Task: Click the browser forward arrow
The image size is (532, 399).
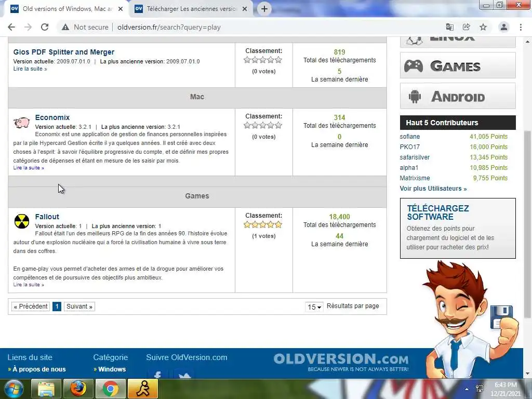Action: (x=28, y=27)
